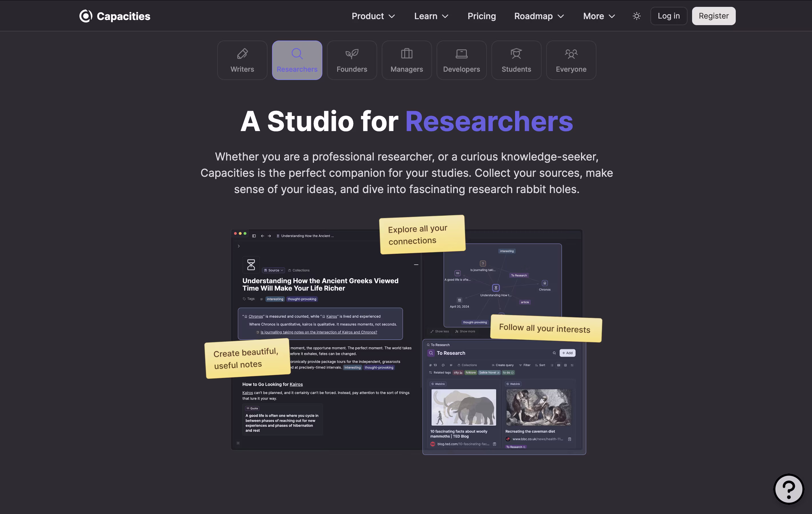Go to the Pricing page
Viewport: 812px width, 514px height.
click(x=482, y=16)
